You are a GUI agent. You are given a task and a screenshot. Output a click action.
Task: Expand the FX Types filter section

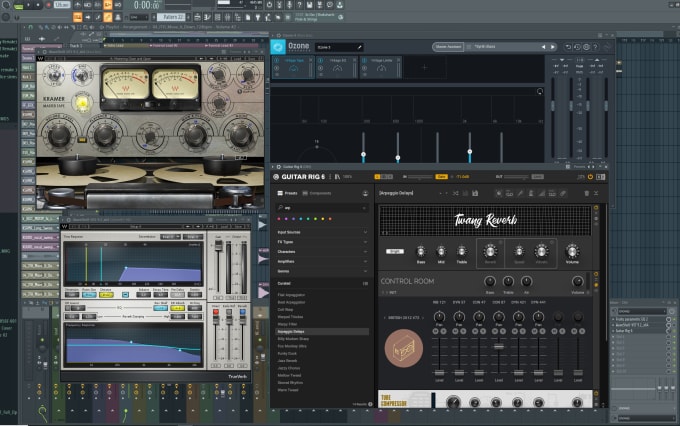point(323,242)
